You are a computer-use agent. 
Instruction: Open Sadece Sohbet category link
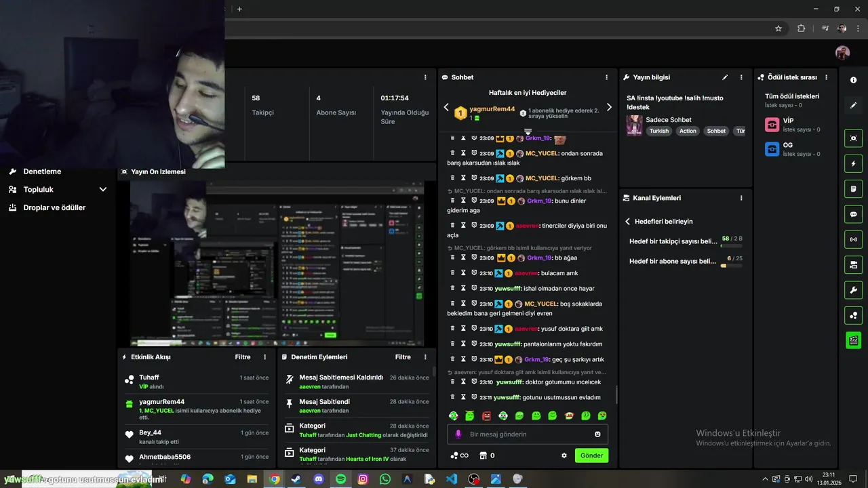coord(669,120)
